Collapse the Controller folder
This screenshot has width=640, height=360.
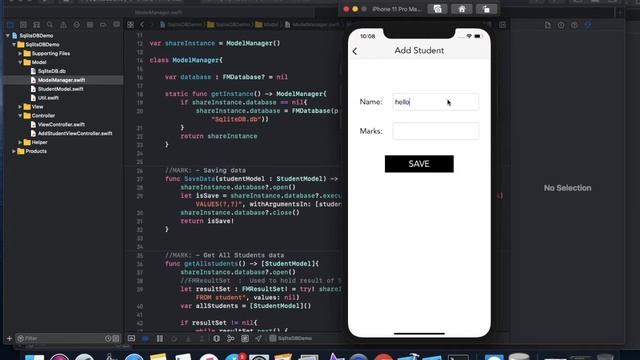(x=20, y=116)
